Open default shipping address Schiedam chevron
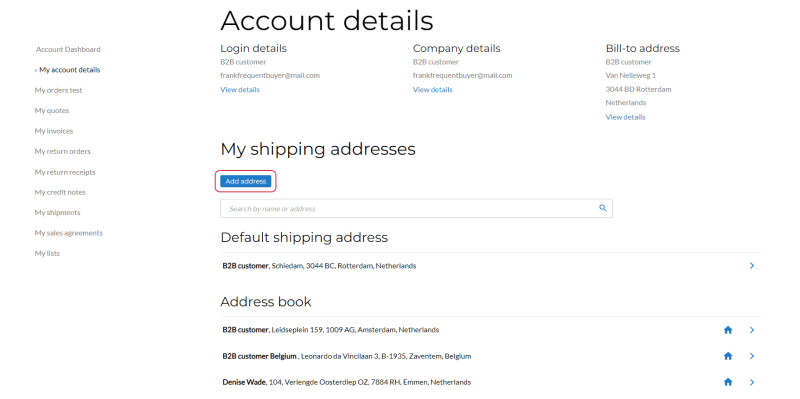 (752, 266)
